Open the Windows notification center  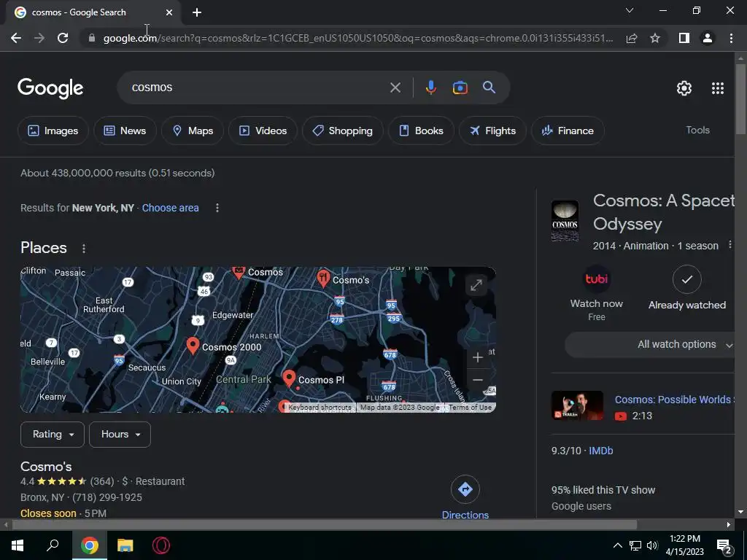pos(724,546)
